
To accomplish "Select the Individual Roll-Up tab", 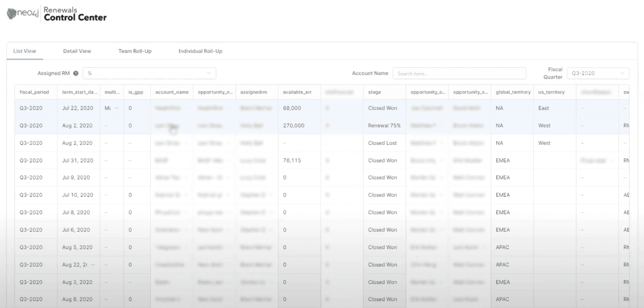I will pyautogui.click(x=200, y=51).
